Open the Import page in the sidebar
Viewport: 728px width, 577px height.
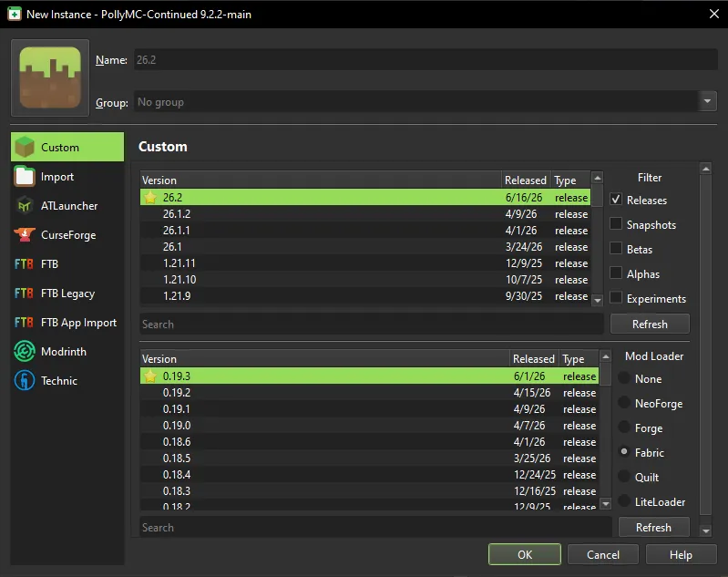(x=67, y=177)
